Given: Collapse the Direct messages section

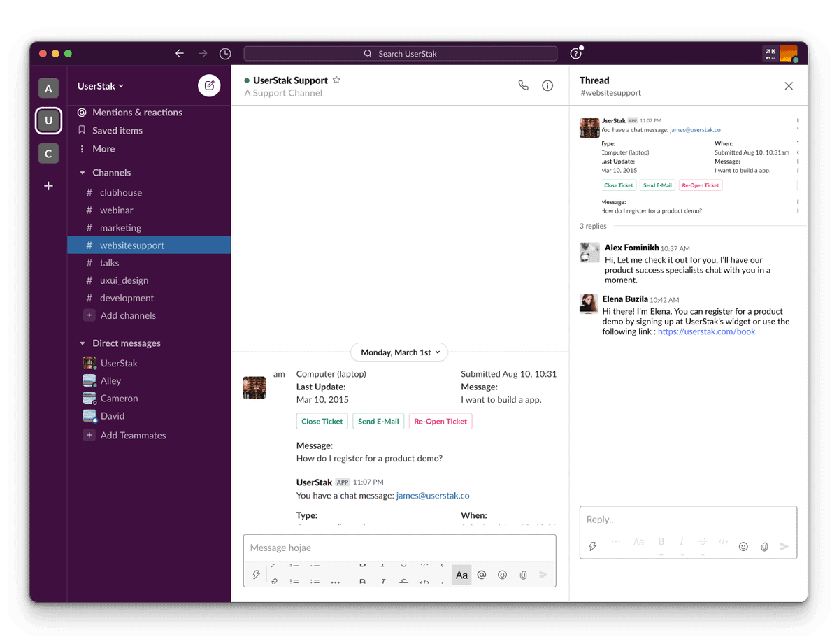Looking at the screenshot, I should 83,343.
